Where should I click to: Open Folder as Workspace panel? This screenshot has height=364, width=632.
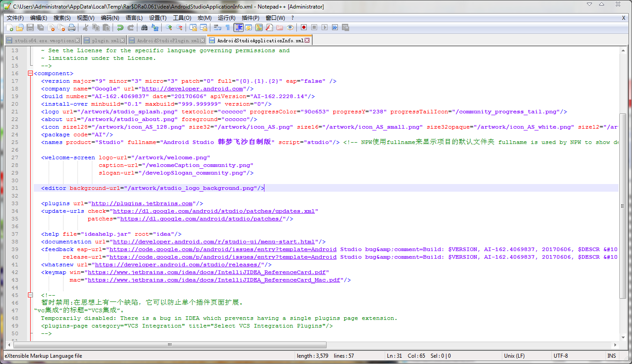pyautogui.click(x=280, y=28)
